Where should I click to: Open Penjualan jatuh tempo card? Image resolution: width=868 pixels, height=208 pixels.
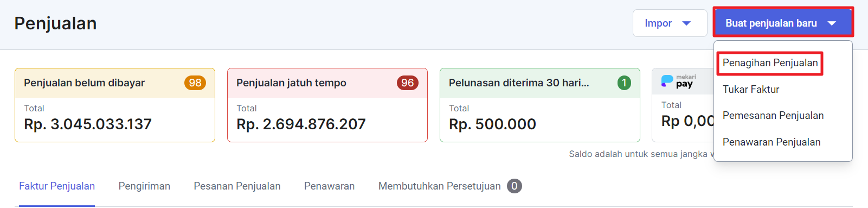pyautogui.click(x=327, y=105)
